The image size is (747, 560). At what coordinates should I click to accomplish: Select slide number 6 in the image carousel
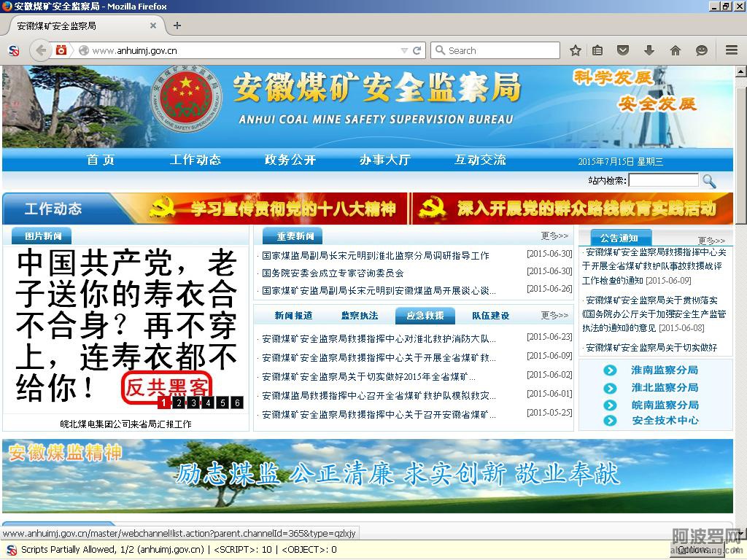[x=237, y=402]
